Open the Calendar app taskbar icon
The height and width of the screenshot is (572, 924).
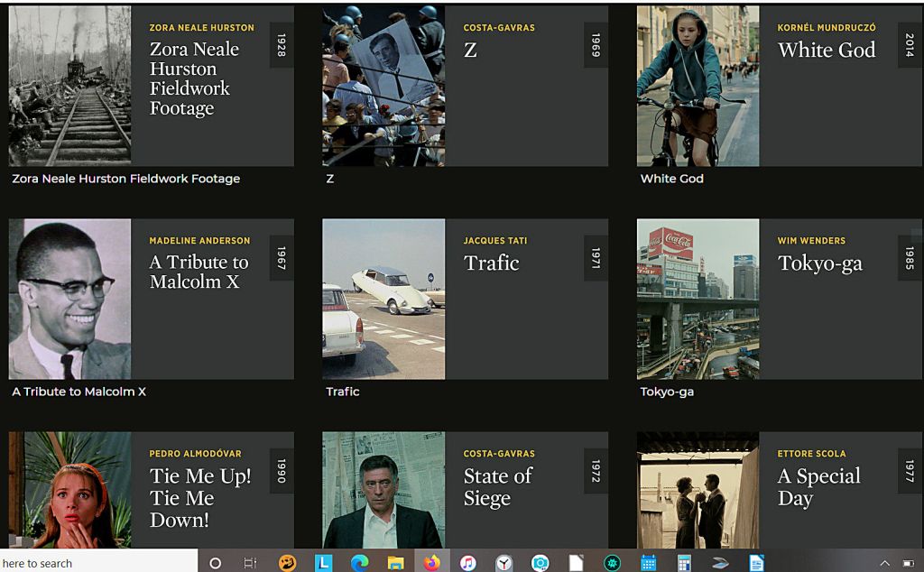[648, 563]
